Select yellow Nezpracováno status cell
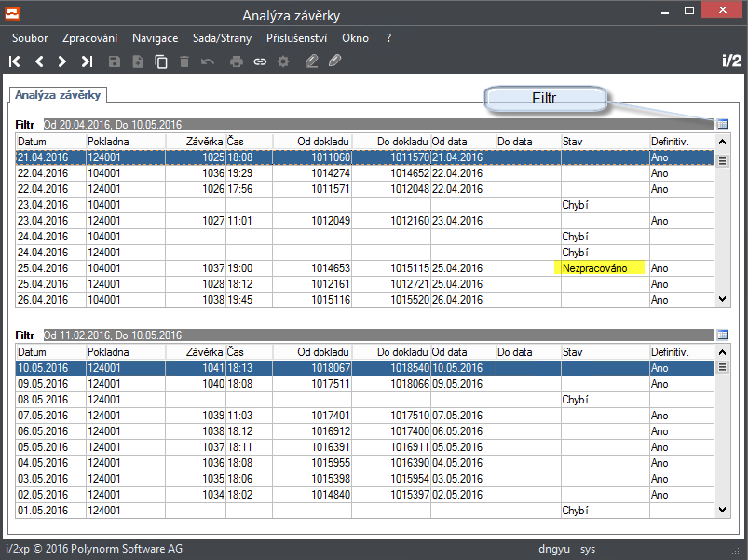Screen dimensions: 748x560 coord(599,268)
